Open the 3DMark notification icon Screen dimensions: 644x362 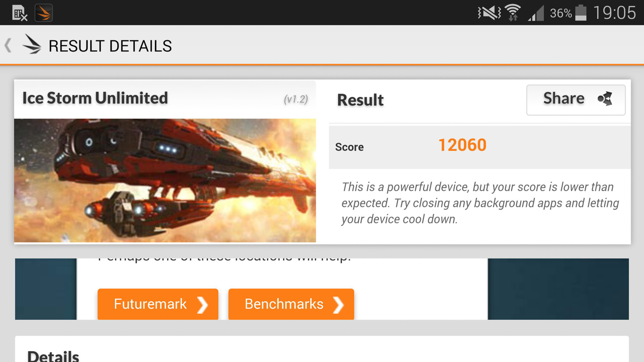tap(43, 13)
